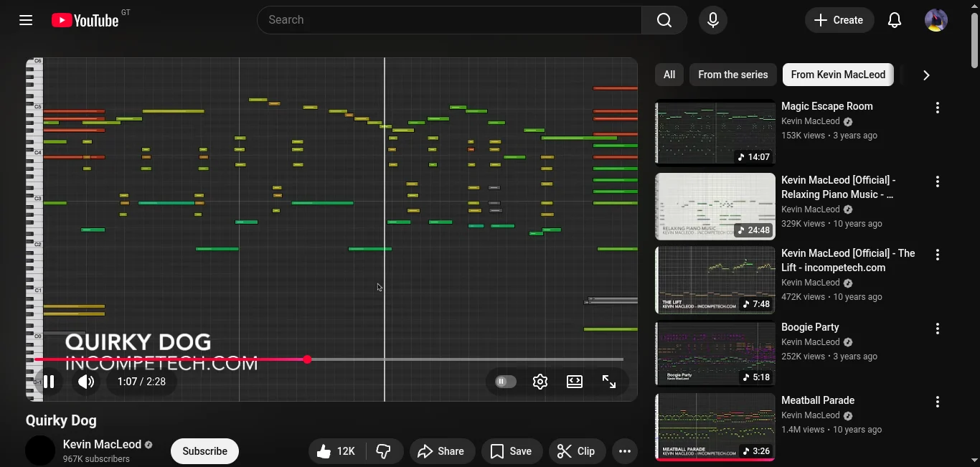Open Magic Escape Room thumbnail
This screenshot has height=467, width=980.
(715, 133)
